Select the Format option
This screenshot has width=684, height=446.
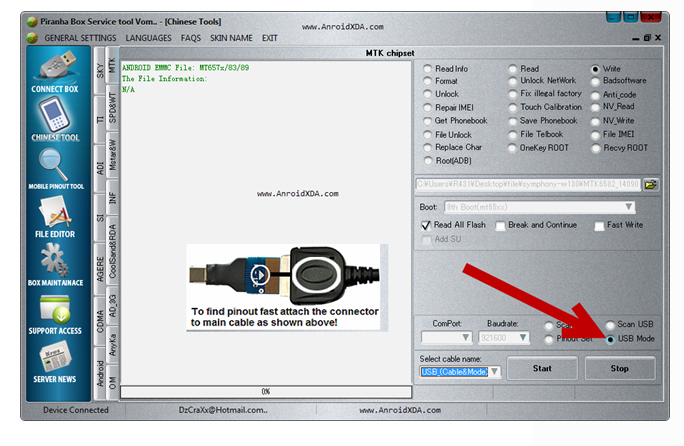[428, 81]
